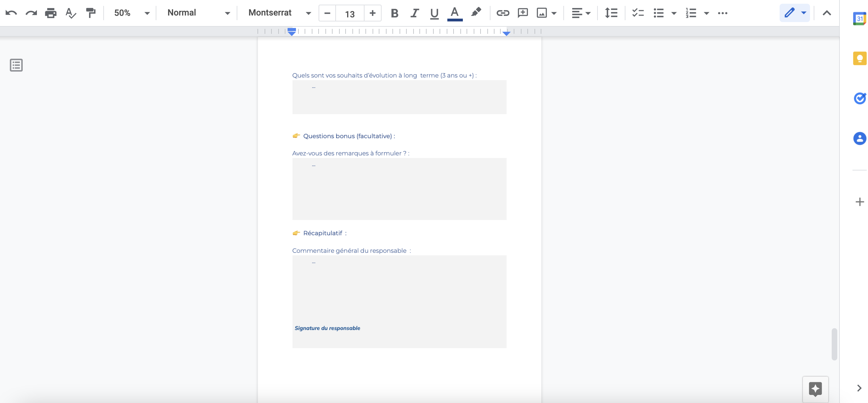The height and width of the screenshot is (403, 868).
Task: Open the highlight color picker
Action: click(x=476, y=13)
